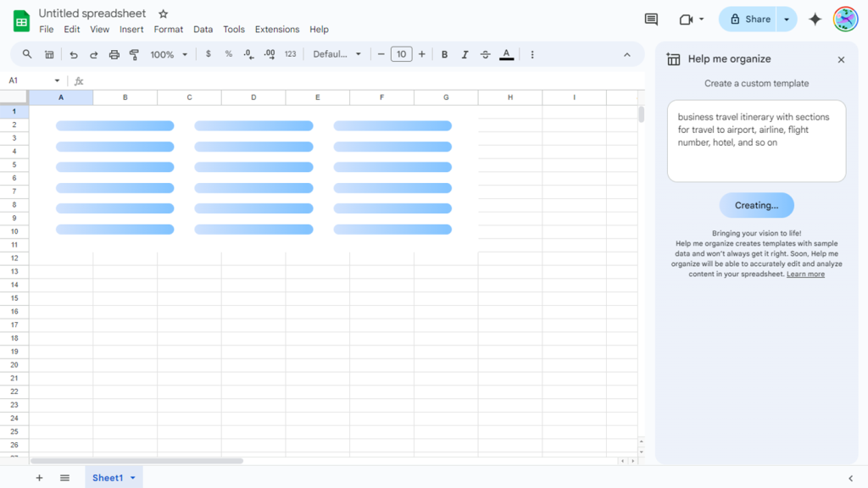The height and width of the screenshot is (488, 868).
Task: Format as currency with dollar icon
Action: [209, 54]
